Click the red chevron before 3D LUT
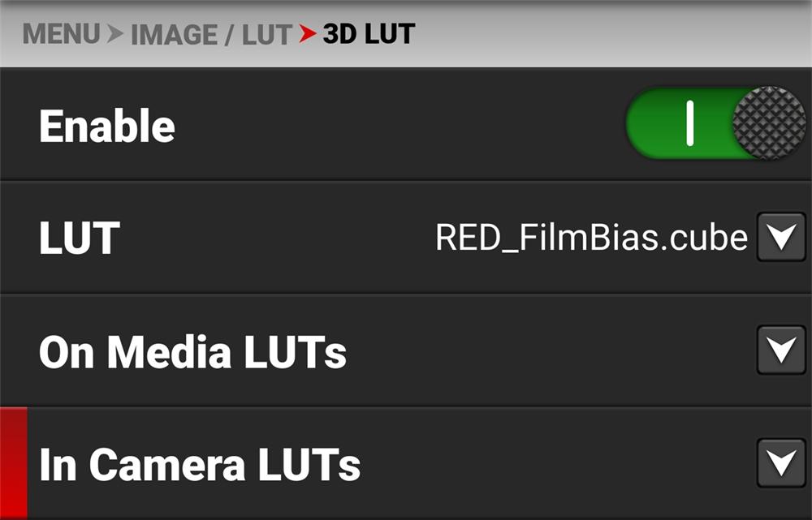The width and height of the screenshot is (812, 520). point(308,34)
